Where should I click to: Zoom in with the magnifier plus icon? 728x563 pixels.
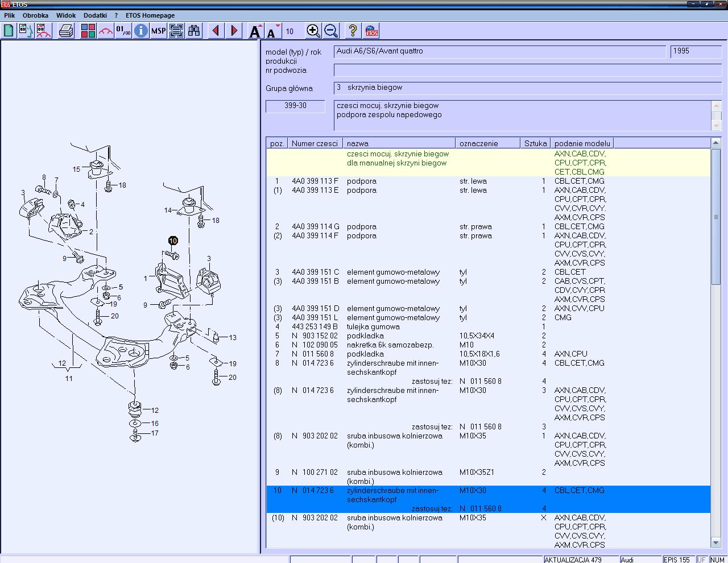[313, 31]
